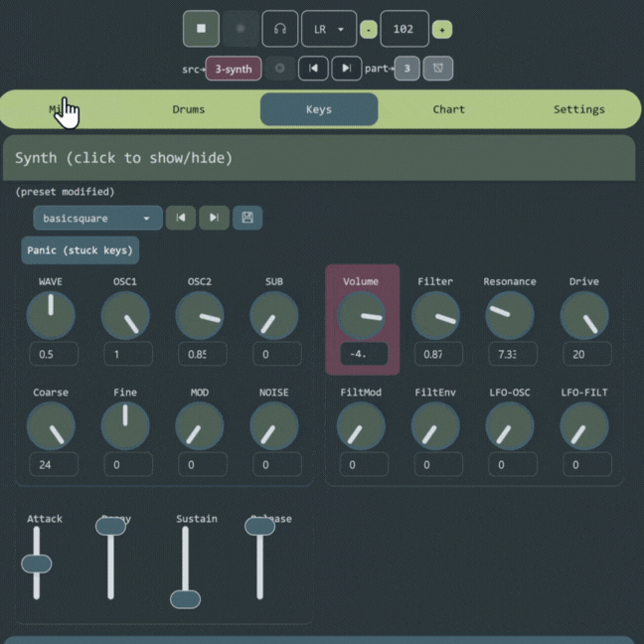Click the Sustain slider handle
The height and width of the screenshot is (644, 644).
pyautogui.click(x=185, y=598)
